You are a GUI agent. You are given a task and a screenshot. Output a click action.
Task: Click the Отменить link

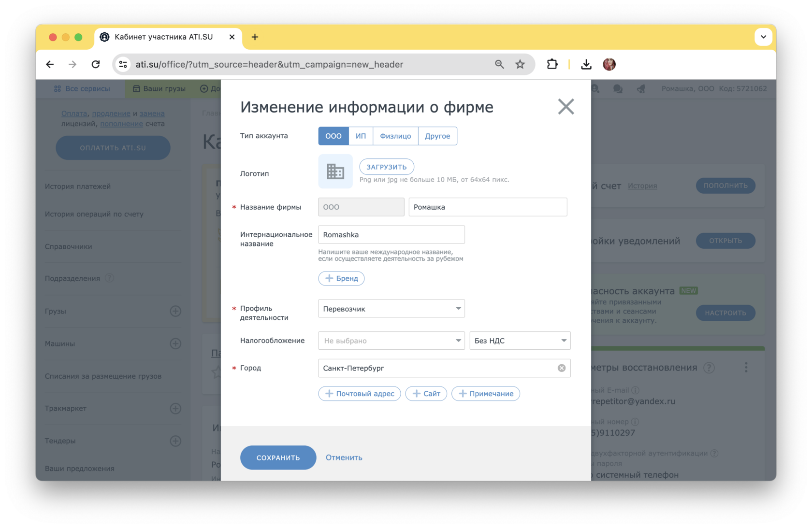pyautogui.click(x=344, y=457)
